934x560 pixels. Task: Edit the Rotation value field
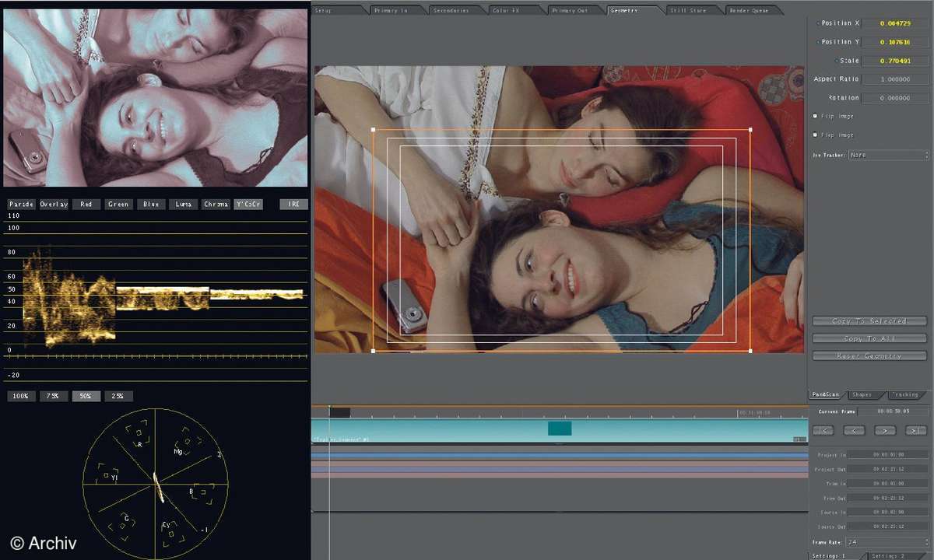(x=895, y=98)
